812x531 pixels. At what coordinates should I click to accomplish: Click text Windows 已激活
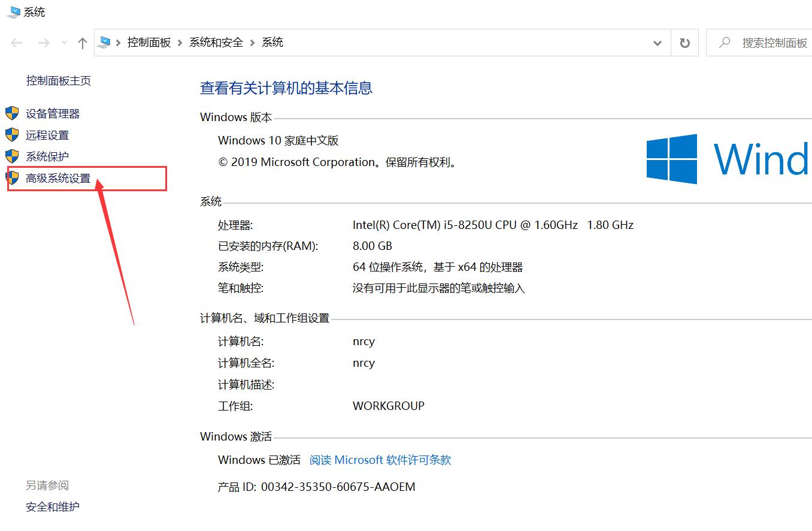click(259, 460)
